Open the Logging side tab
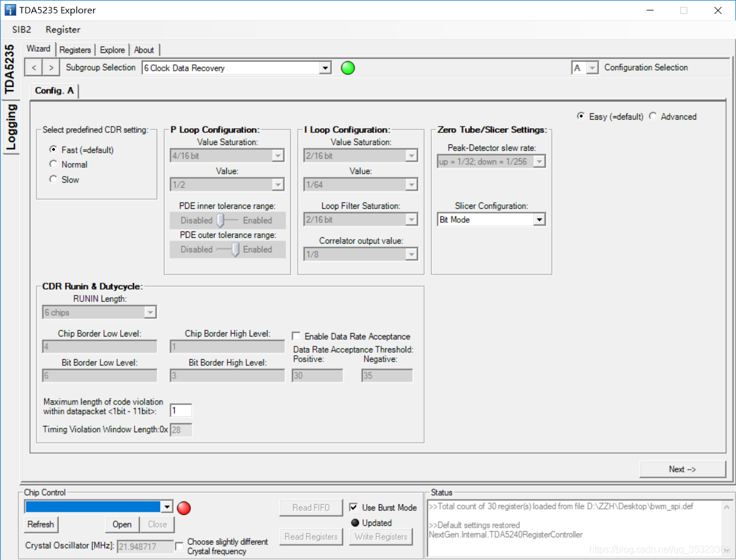Image resolution: width=736 pixels, height=560 pixels. coord(10,128)
